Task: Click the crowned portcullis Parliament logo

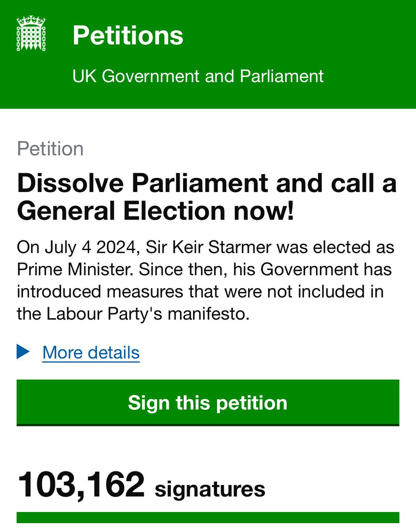Action: click(x=31, y=34)
